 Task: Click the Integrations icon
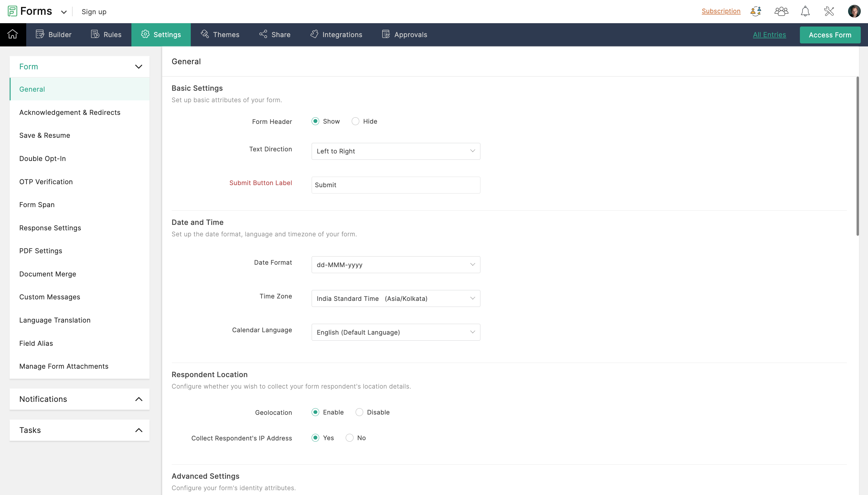coord(314,34)
